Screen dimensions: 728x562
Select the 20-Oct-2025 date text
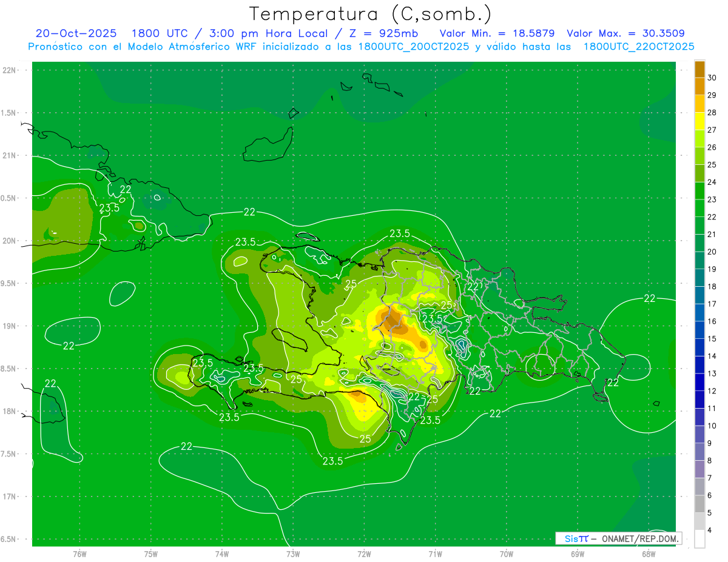pyautogui.click(x=76, y=34)
